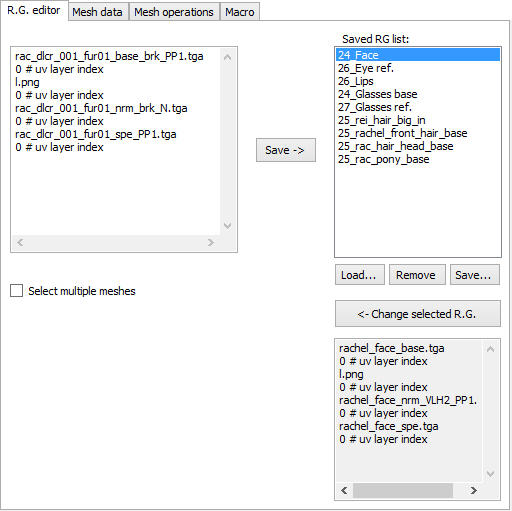Click the right arrow of bottom horizontal scrollbar
The width and height of the screenshot is (512, 511).
[473, 490]
